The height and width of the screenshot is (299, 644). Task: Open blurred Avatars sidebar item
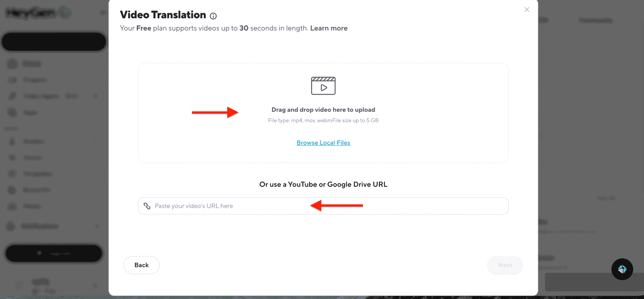(x=34, y=141)
